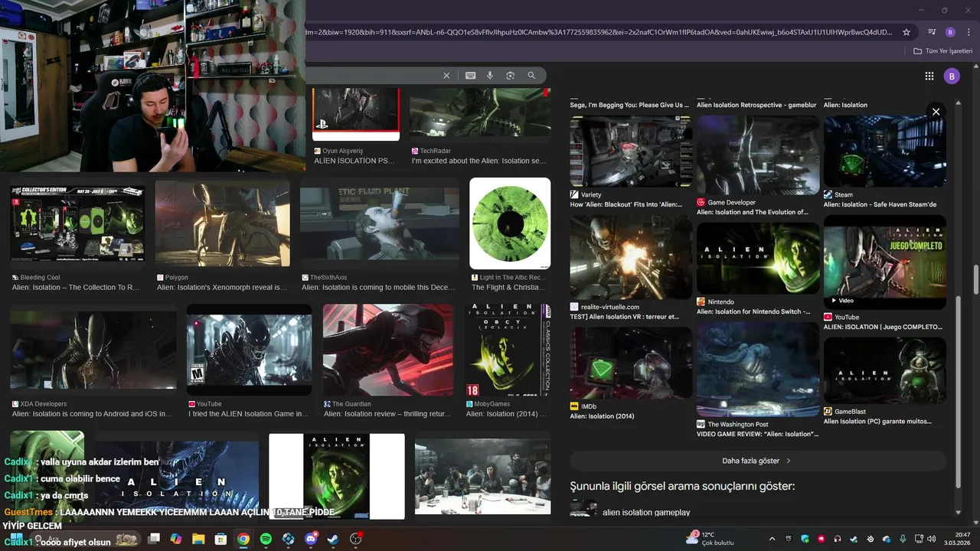Play the Juego Completo YouTube video image

pos(885,262)
